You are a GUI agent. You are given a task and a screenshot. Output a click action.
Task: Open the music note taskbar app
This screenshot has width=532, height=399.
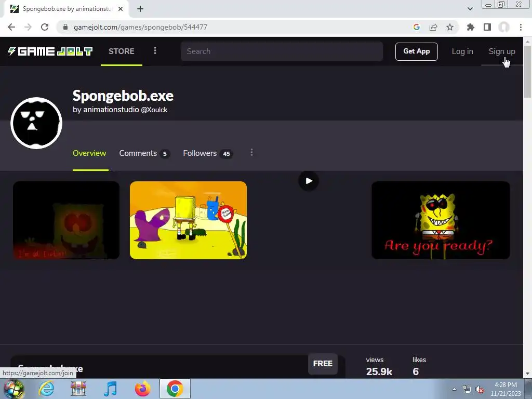tap(110, 389)
